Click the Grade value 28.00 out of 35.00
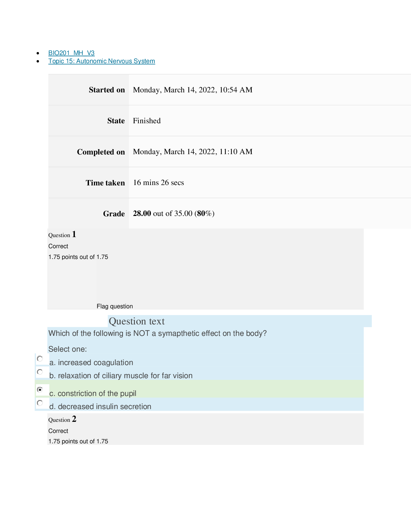Screen dimensions: 411x532 (174, 214)
